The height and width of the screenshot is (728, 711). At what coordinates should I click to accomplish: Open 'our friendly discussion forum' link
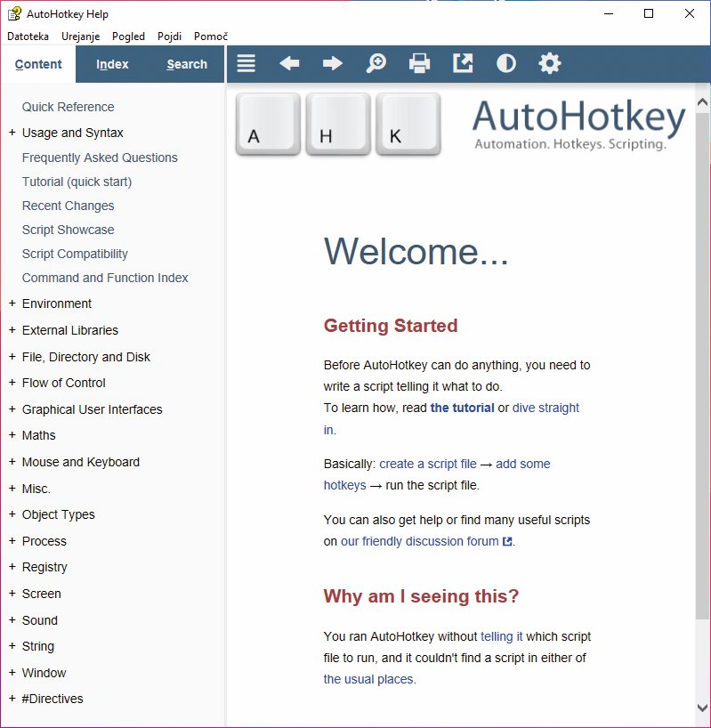point(419,541)
